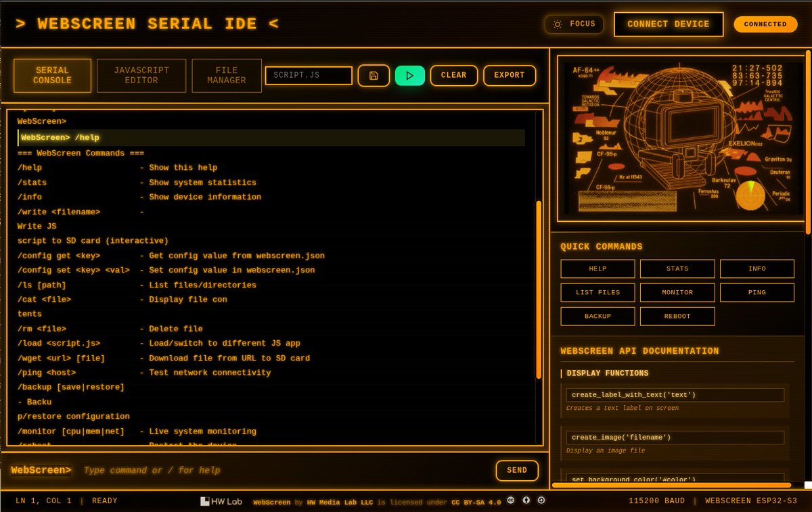Screen dimensions: 812x512
Task: Toggle Focus mode with the sun icon
Action: coord(574,24)
